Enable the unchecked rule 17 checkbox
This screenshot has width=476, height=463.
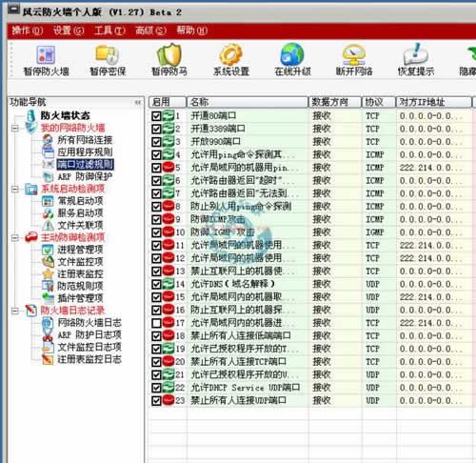tap(156, 323)
